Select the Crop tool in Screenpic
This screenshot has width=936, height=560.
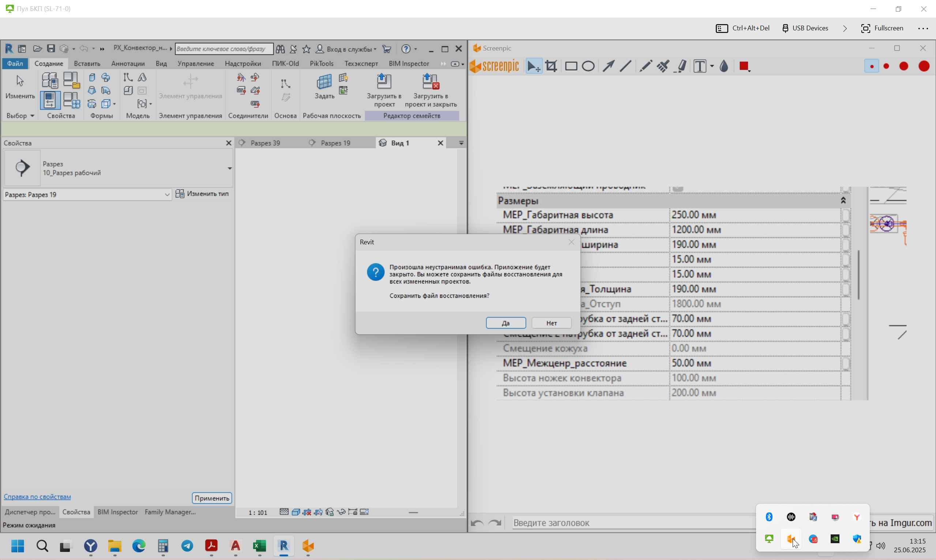[551, 67]
